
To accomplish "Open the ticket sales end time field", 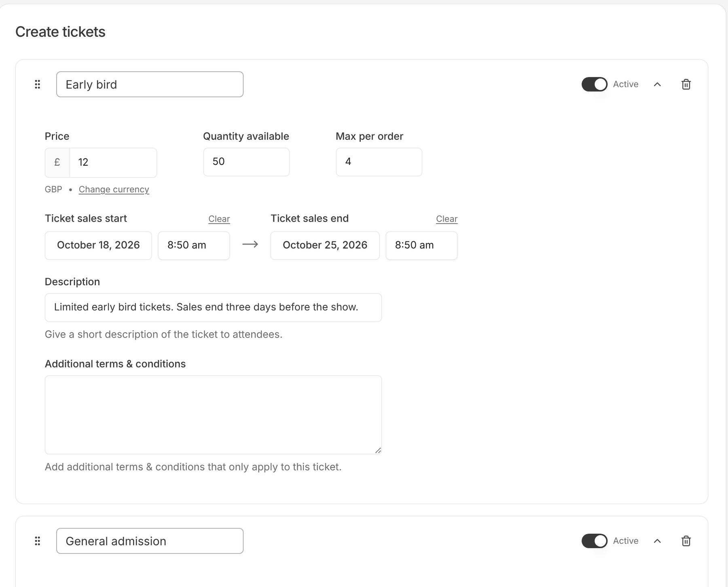I will coord(421,245).
